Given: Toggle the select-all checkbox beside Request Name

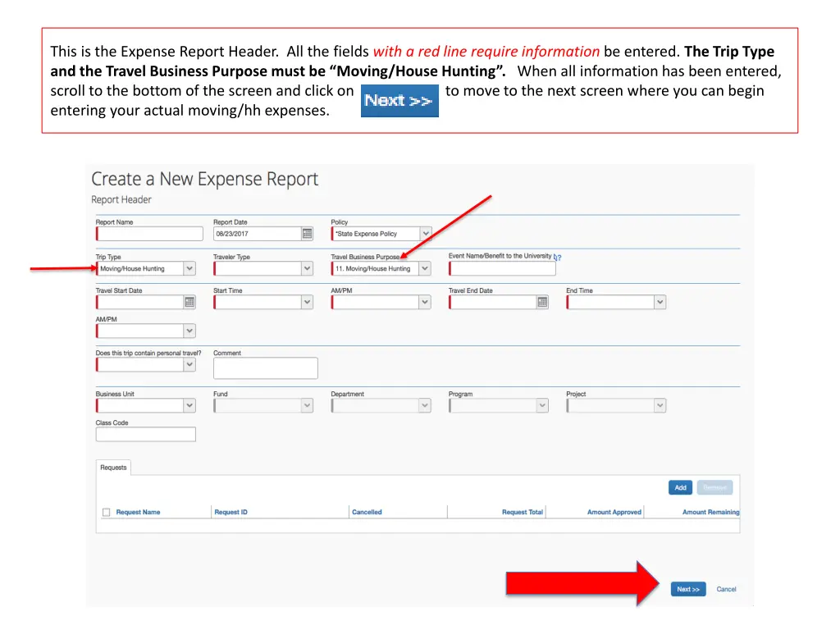Looking at the screenshot, I should [106, 513].
